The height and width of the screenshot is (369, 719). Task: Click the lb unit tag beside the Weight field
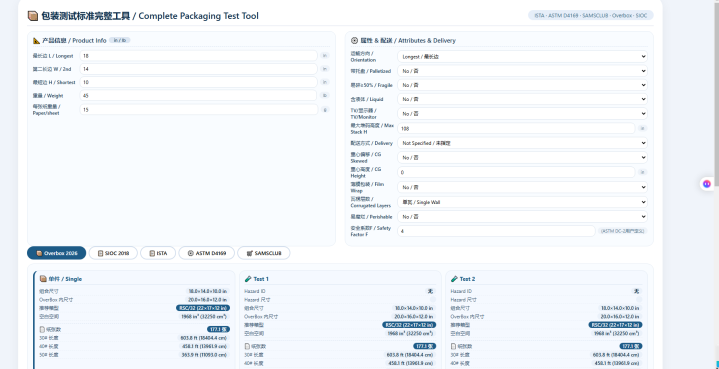tap(325, 95)
